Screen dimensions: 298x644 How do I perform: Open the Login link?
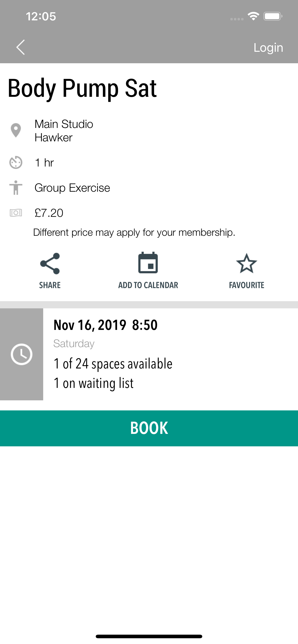click(x=268, y=47)
